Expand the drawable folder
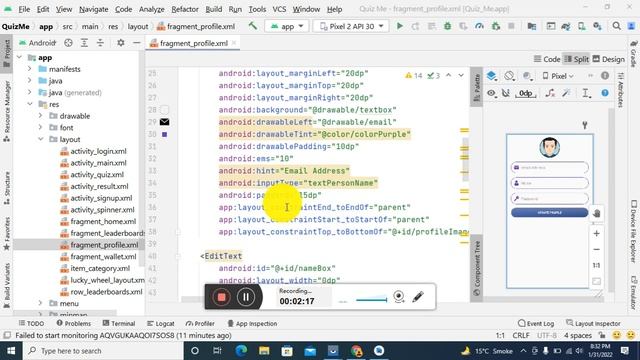Viewport: 640px width, 360px height. [x=40, y=116]
